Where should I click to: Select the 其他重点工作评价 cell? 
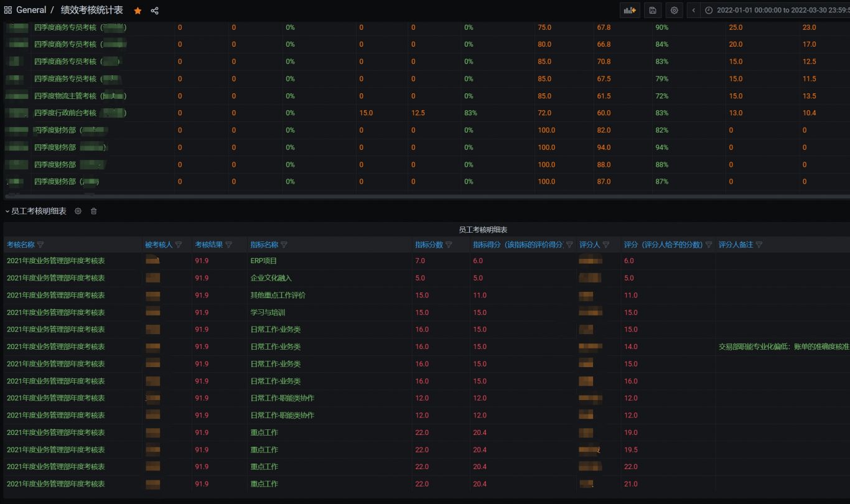click(278, 295)
